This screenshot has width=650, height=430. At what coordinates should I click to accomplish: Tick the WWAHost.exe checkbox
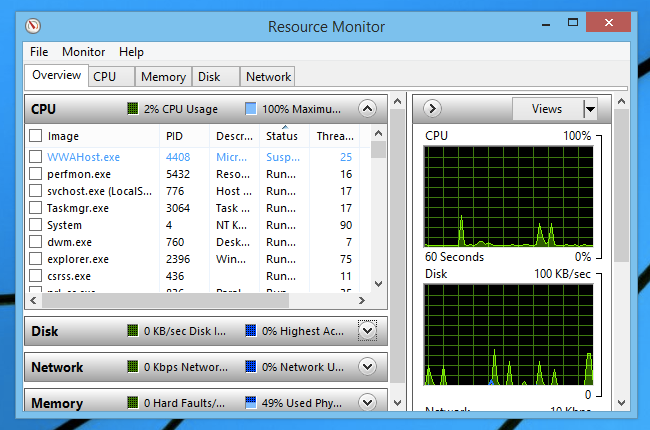[x=36, y=157]
